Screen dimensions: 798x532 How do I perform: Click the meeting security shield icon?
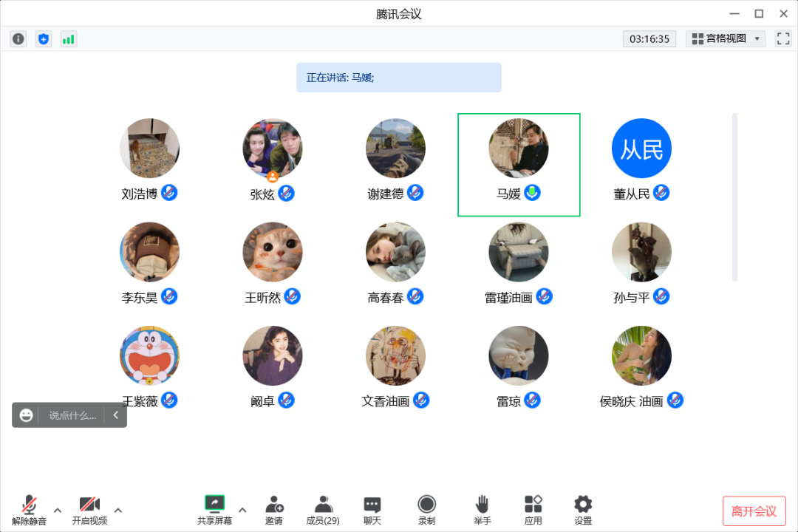point(44,38)
